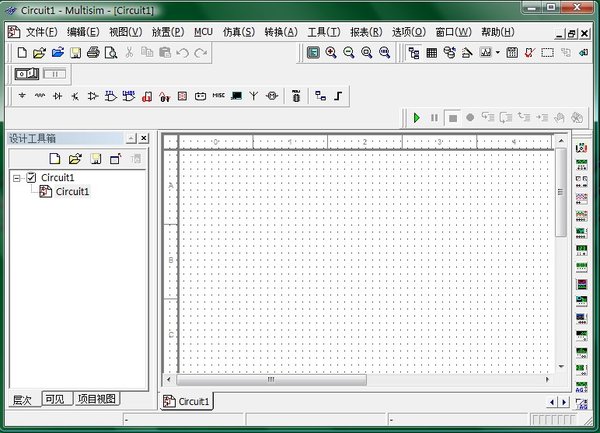Image resolution: width=600 pixels, height=433 pixels.
Task: Toggle the Circuit1 checkbox in design toolbox
Action: 31,177
